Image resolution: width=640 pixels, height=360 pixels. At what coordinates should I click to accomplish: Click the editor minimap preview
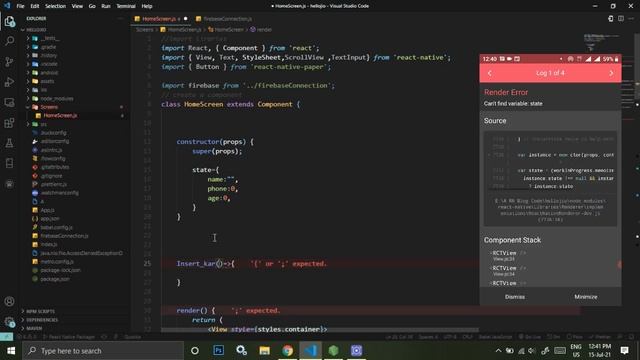tap(602, 42)
